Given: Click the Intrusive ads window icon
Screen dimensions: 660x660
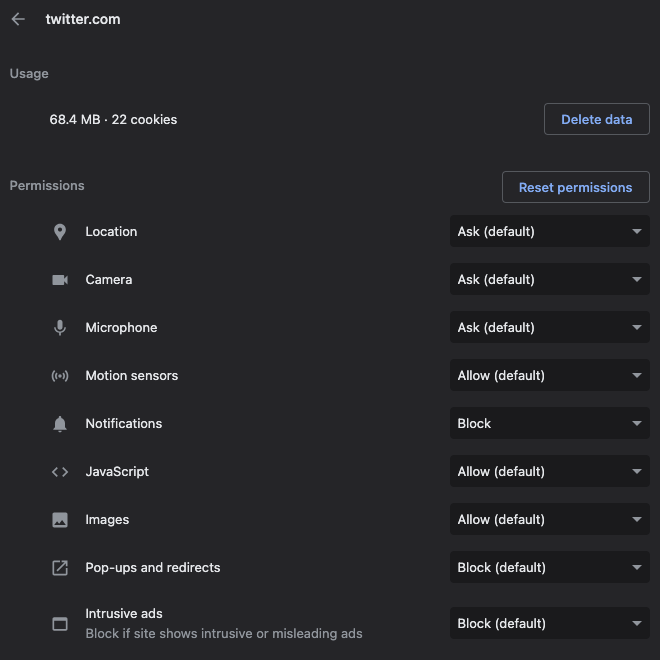Looking at the screenshot, I should pos(60,623).
